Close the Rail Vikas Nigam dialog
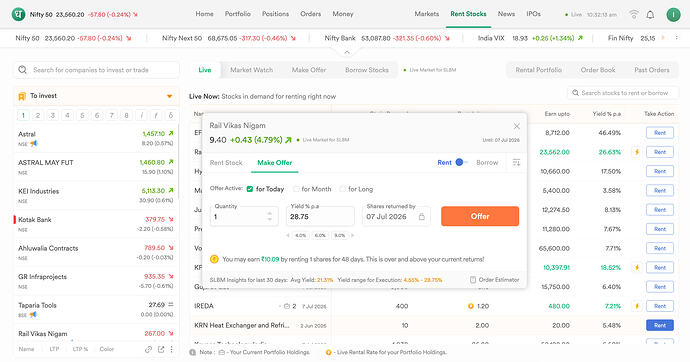This screenshot has width=690, height=362. tap(517, 126)
